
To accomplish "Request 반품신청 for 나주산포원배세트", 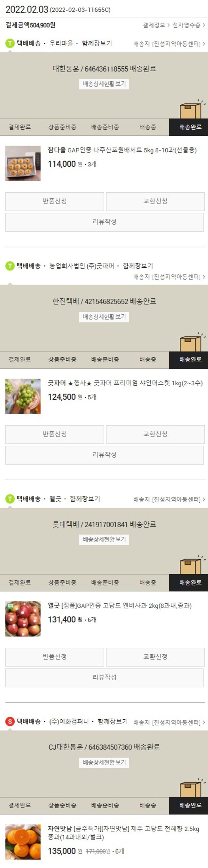I will 55,201.
